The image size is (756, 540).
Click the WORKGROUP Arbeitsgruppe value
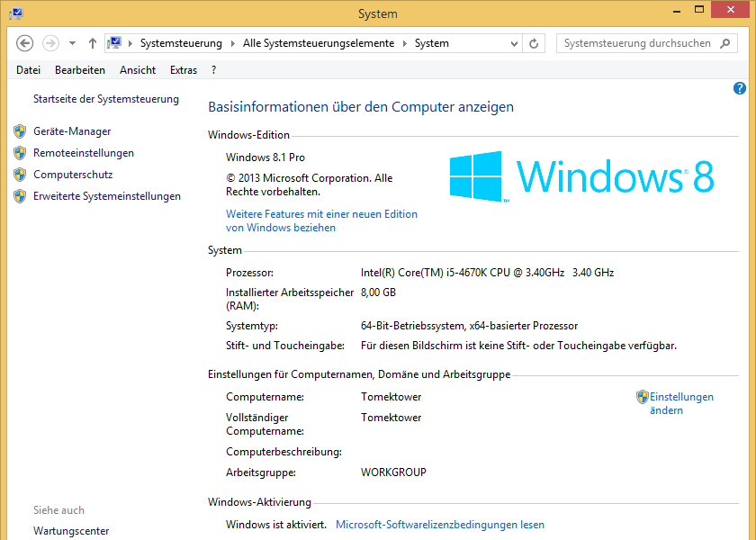pyautogui.click(x=393, y=472)
